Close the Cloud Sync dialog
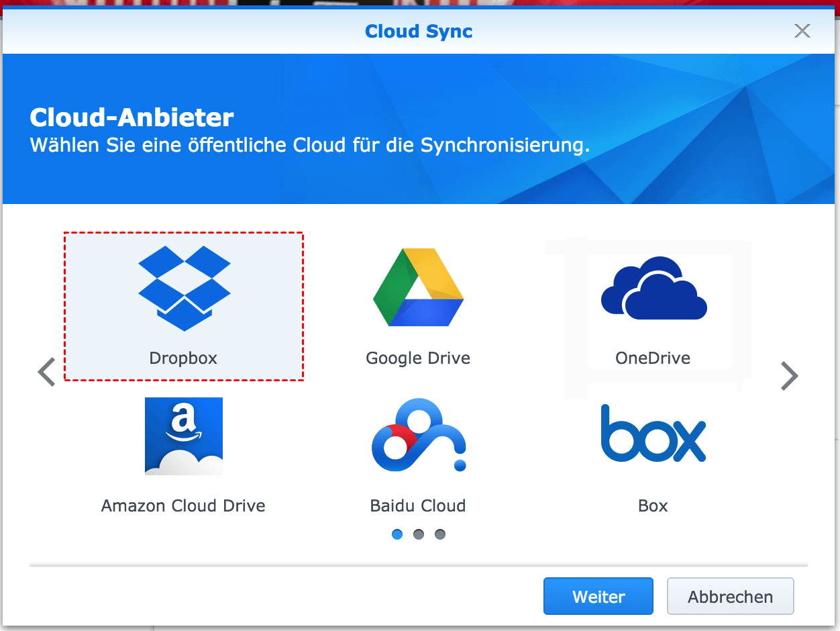Screen dimensions: 840x631 [x=802, y=31]
